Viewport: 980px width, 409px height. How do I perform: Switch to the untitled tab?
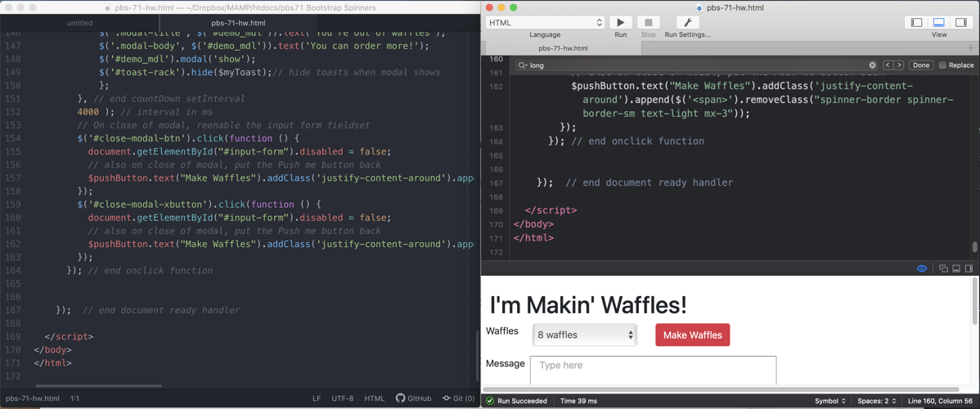(x=79, y=23)
